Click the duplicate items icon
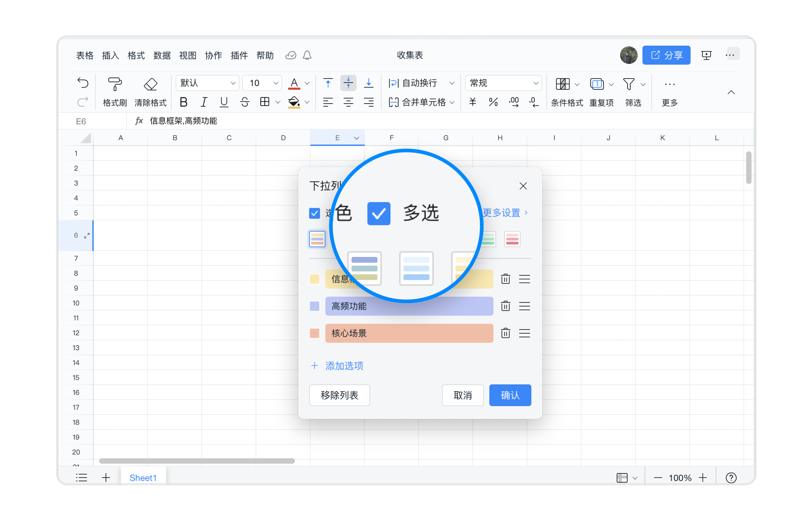This screenshot has height=524, width=812. pos(597,84)
